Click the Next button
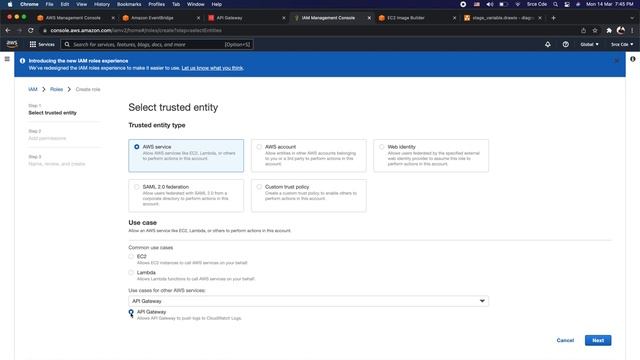The width and height of the screenshot is (640, 360). coord(598,340)
